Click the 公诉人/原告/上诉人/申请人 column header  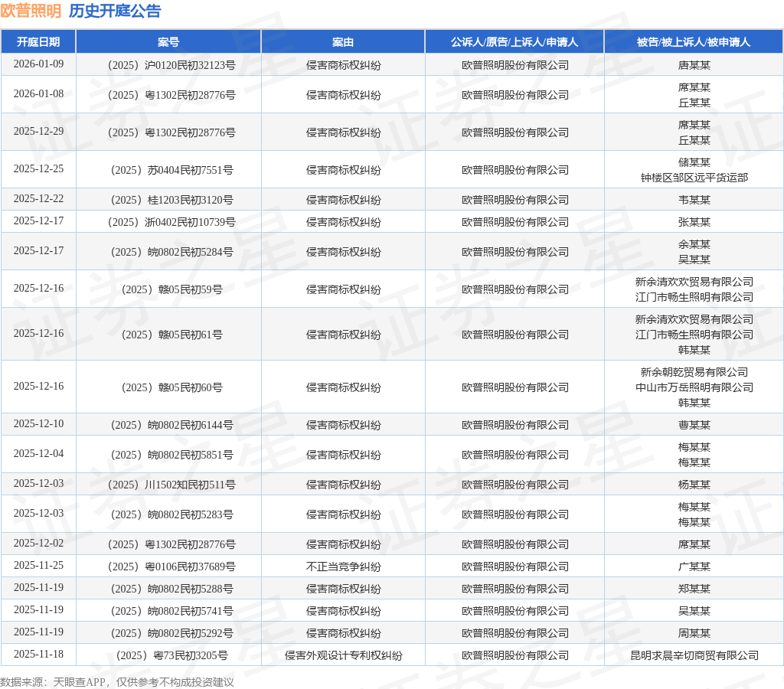514,42
